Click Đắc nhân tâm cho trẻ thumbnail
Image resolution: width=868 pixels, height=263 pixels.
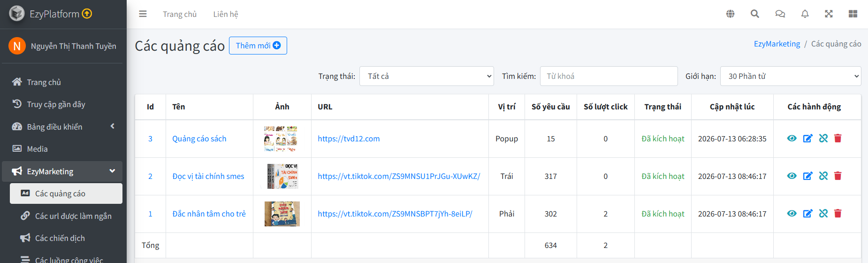[x=282, y=214]
